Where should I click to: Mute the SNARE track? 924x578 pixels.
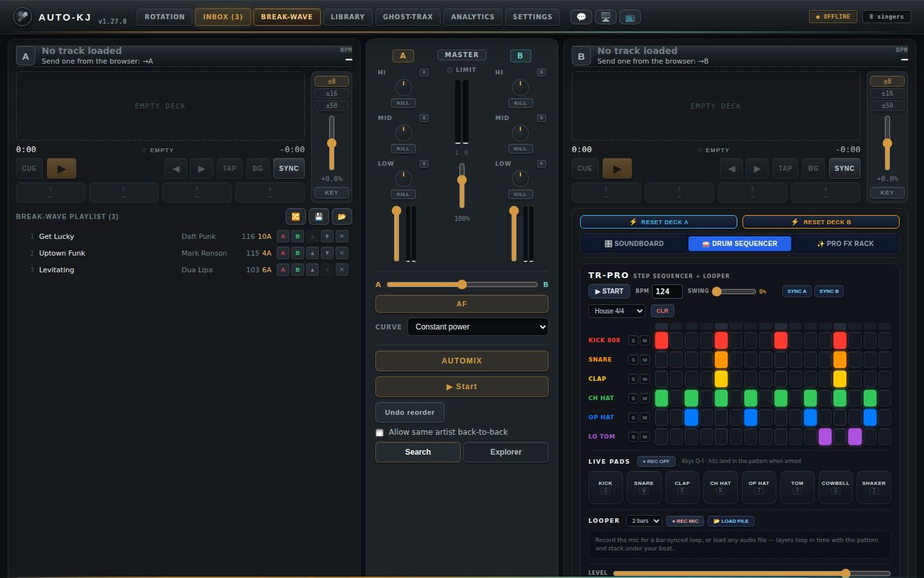645,360
